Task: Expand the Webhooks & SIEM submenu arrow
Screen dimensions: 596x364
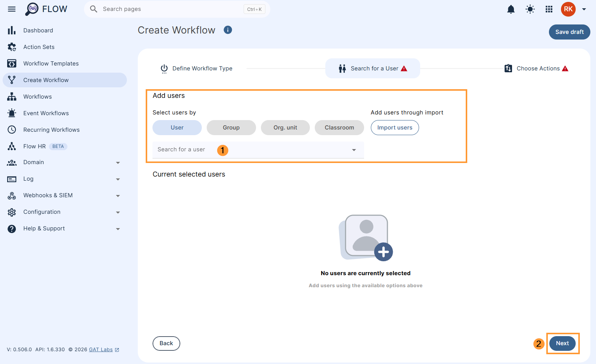Action: click(118, 196)
